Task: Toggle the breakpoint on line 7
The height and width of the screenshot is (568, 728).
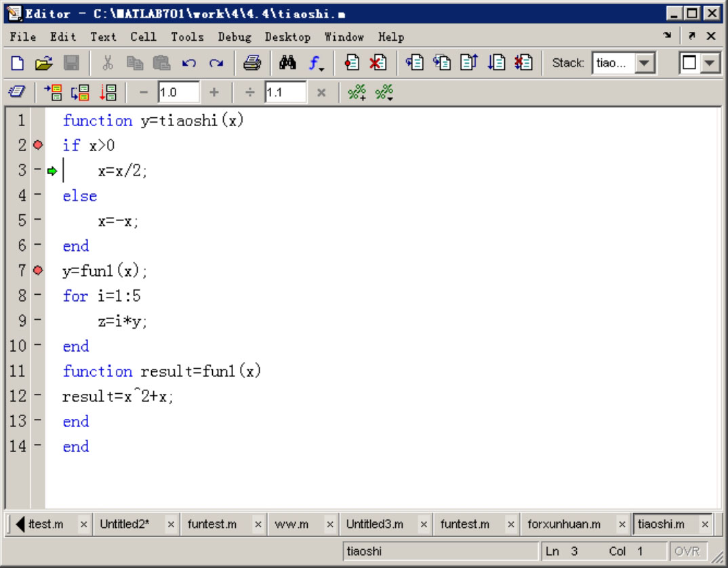Action: click(x=38, y=270)
